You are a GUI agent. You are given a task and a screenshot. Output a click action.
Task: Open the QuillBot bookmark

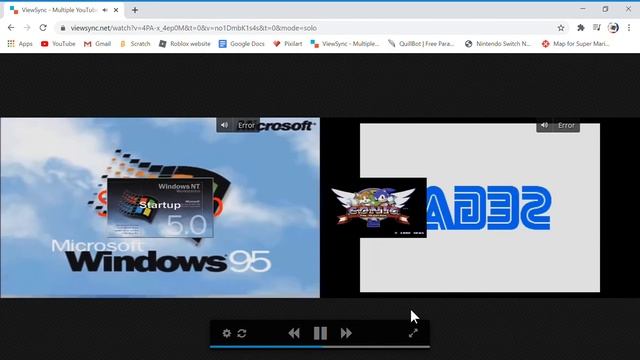422,44
